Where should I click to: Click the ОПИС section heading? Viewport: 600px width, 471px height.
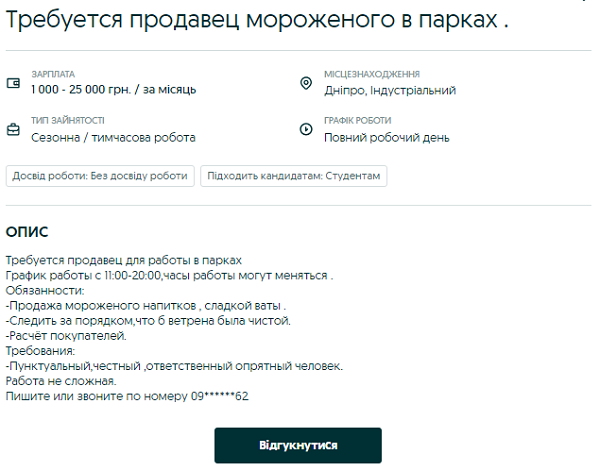26,232
